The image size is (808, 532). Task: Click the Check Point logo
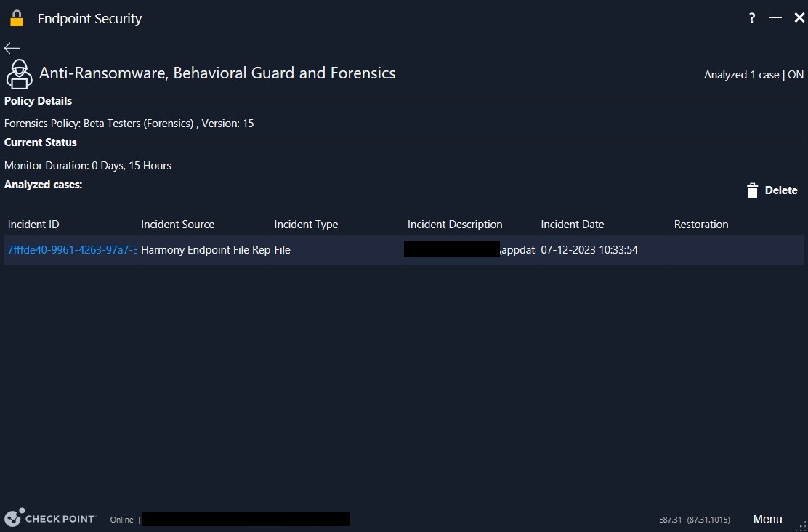49,517
